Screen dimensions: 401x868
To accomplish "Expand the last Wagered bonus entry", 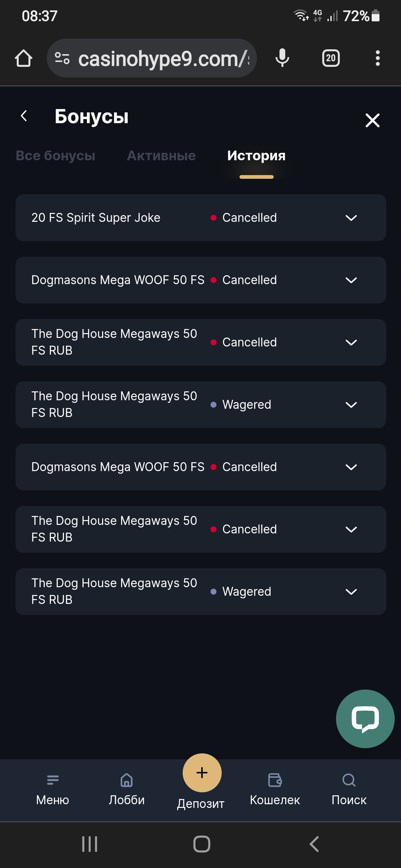I will [x=351, y=592].
